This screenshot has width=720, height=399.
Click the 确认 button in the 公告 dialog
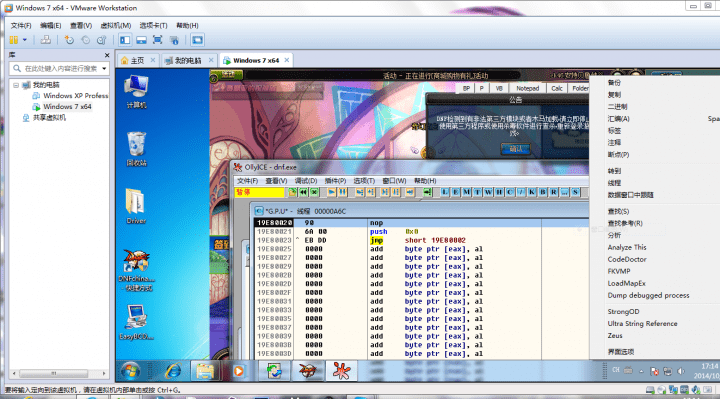click(x=515, y=149)
